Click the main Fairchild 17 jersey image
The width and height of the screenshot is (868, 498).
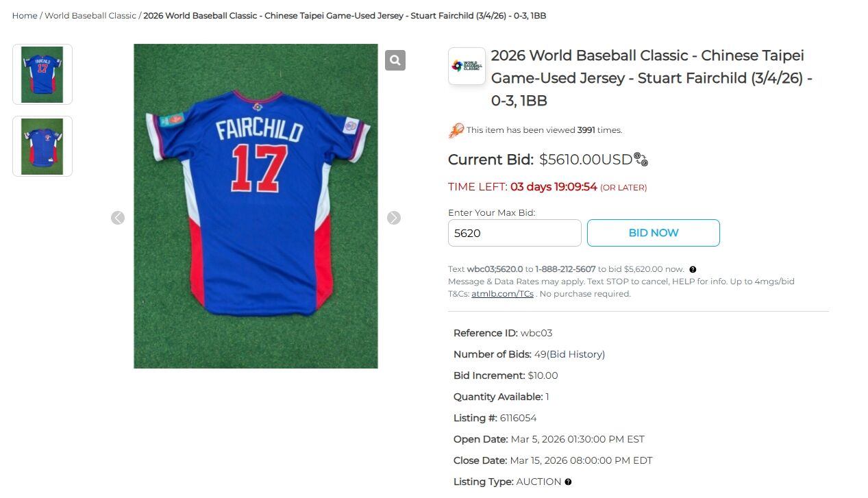point(256,206)
